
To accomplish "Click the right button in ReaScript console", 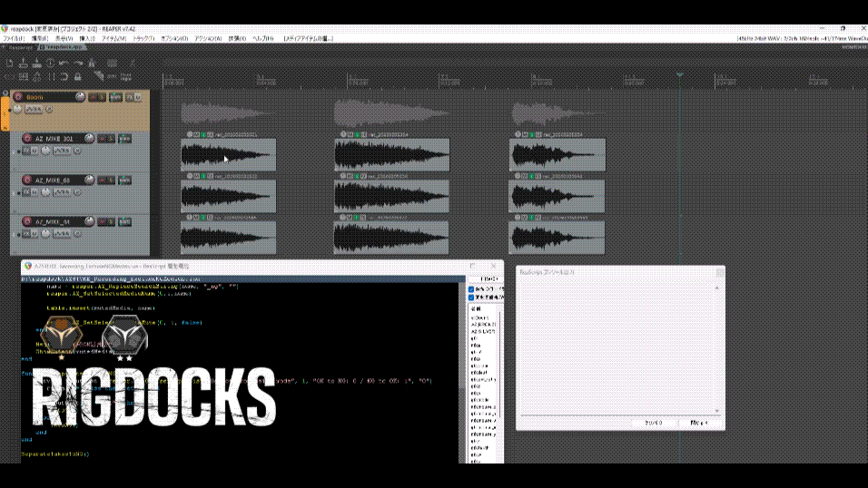I will click(x=699, y=423).
